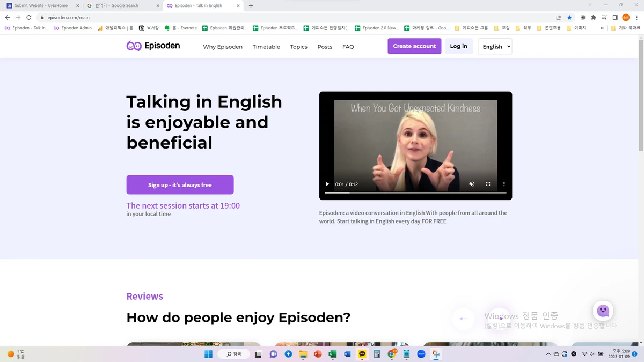Open Chrome extensions puzzle icon
This screenshot has width=644, height=362.
pyautogui.click(x=594, y=17)
